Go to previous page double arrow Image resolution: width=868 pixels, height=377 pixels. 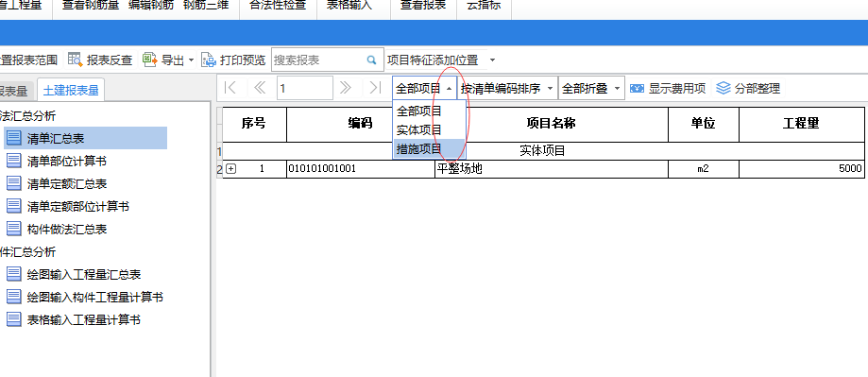[260, 88]
